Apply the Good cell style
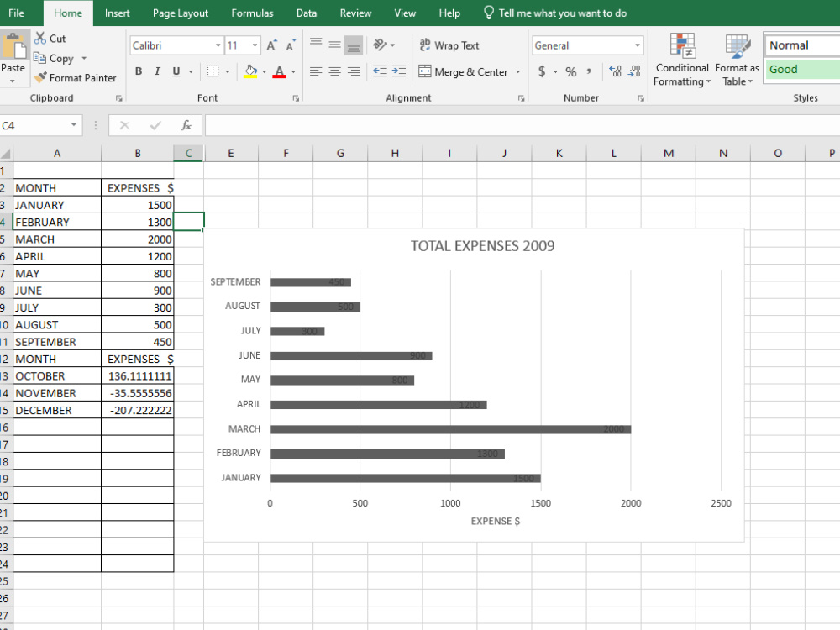This screenshot has width=840, height=630. point(802,69)
